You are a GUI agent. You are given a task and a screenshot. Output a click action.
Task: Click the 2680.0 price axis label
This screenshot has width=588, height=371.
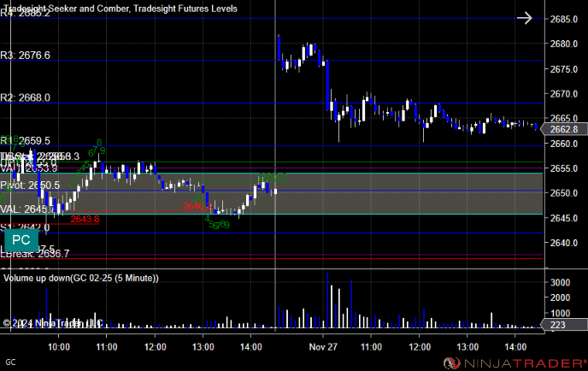point(563,44)
